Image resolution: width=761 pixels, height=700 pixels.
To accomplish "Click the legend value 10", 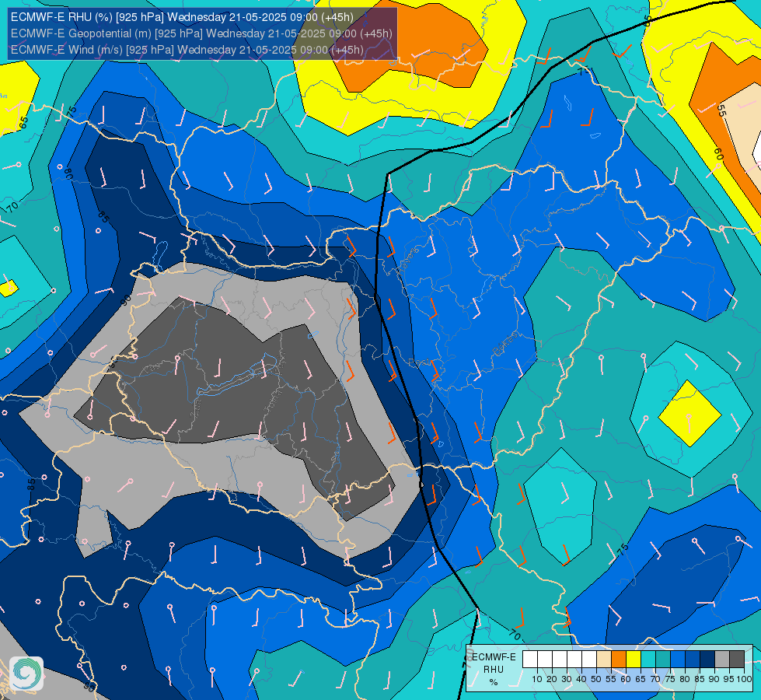I will (x=537, y=679).
